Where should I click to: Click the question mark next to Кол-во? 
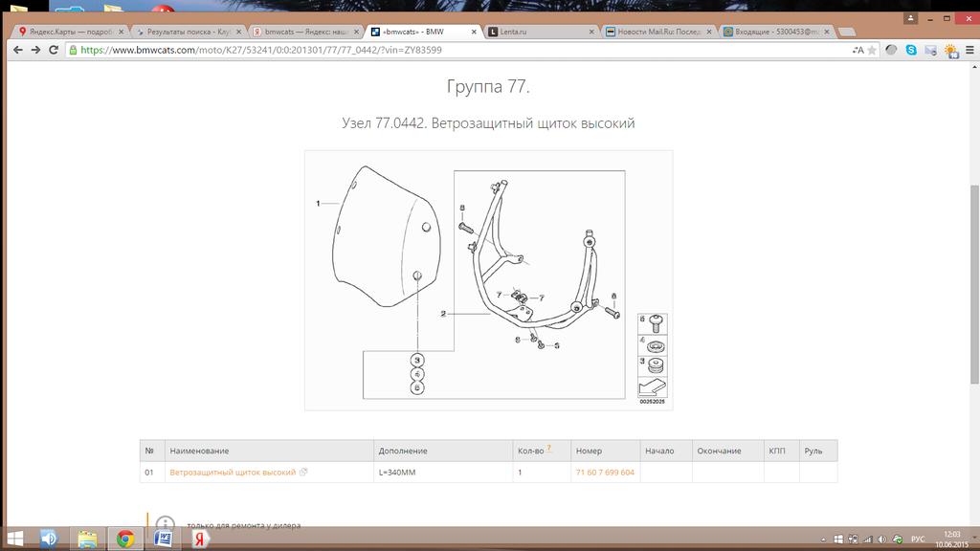pyautogui.click(x=548, y=448)
